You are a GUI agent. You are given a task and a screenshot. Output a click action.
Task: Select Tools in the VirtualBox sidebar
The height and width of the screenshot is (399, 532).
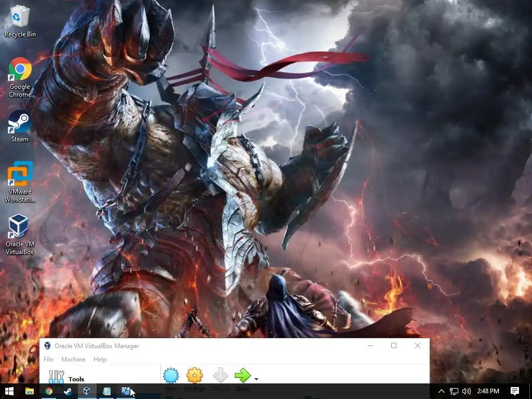[100, 377]
